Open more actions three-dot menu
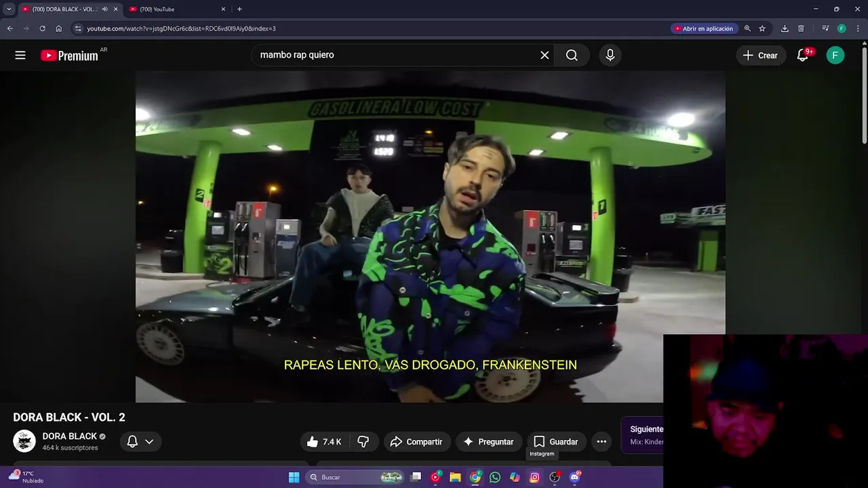This screenshot has width=868, height=488. coord(601,442)
